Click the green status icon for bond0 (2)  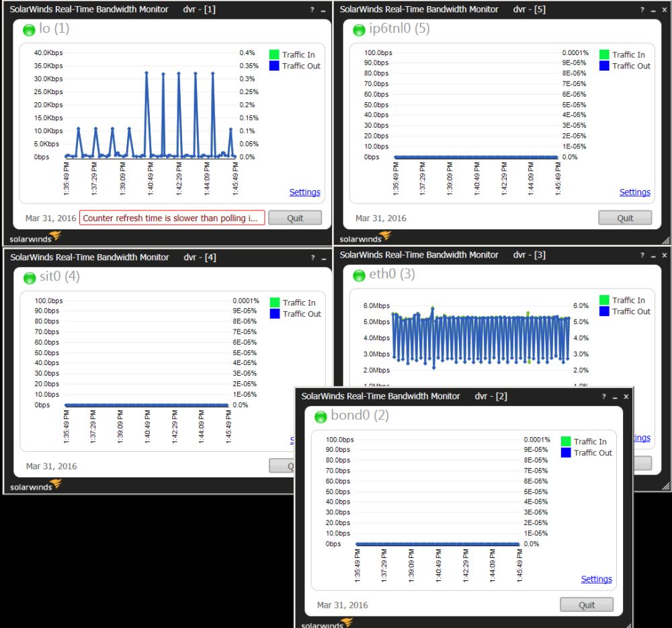click(321, 417)
